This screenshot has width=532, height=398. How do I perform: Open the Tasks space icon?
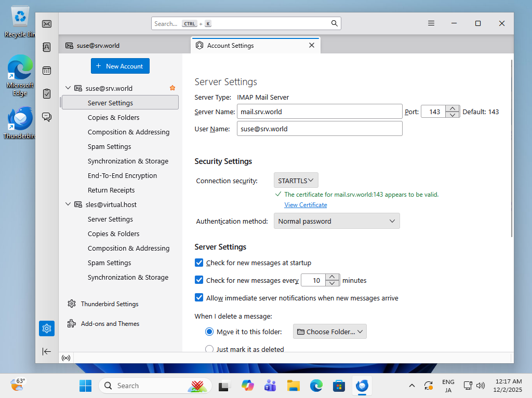[47, 94]
